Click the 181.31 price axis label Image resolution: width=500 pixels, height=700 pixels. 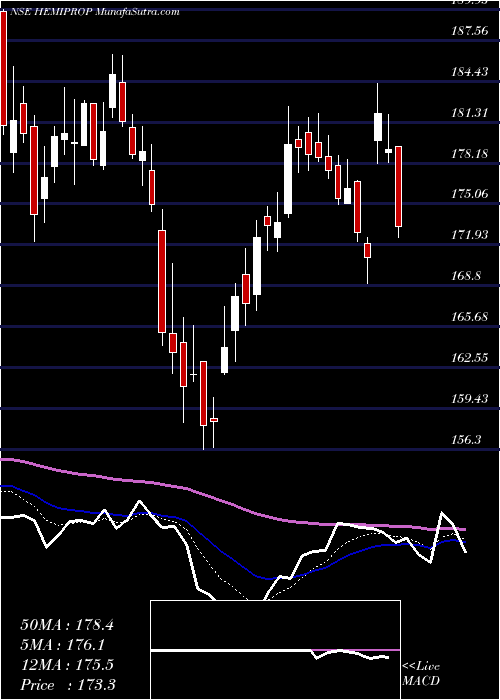tap(470, 113)
